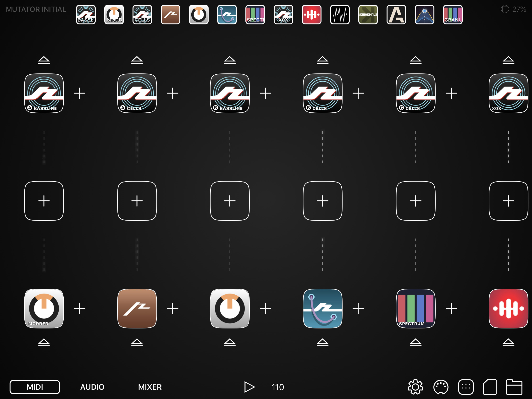Open the MIDI connector settings icon
The height and width of the screenshot is (399, 532).
[x=441, y=387]
